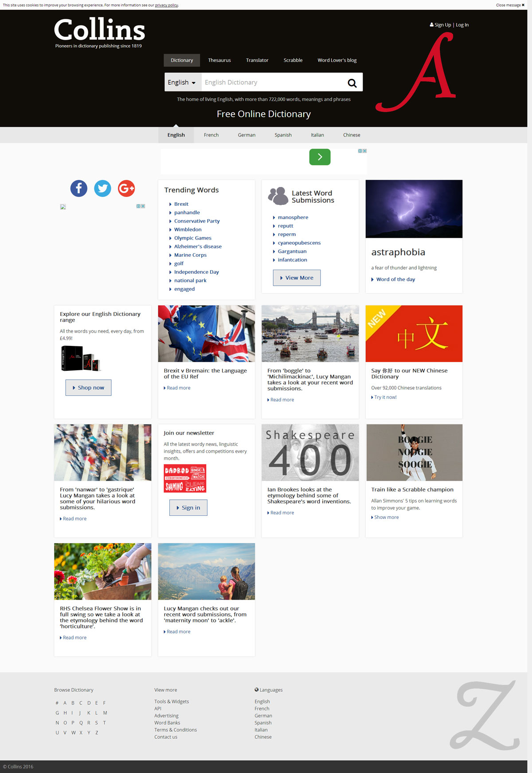Click the Google Plus share icon
This screenshot has height=773, width=532.
click(126, 188)
